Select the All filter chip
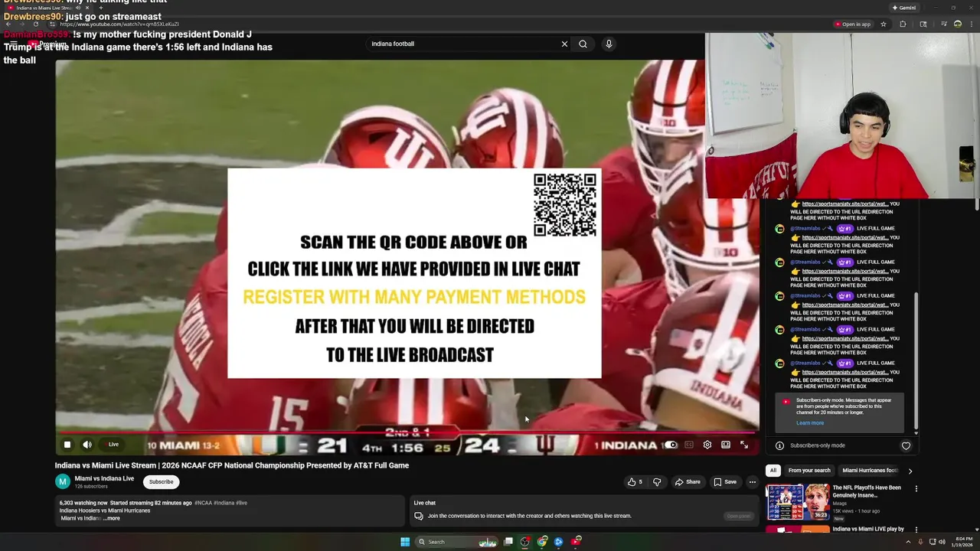The image size is (980, 551). (773, 471)
